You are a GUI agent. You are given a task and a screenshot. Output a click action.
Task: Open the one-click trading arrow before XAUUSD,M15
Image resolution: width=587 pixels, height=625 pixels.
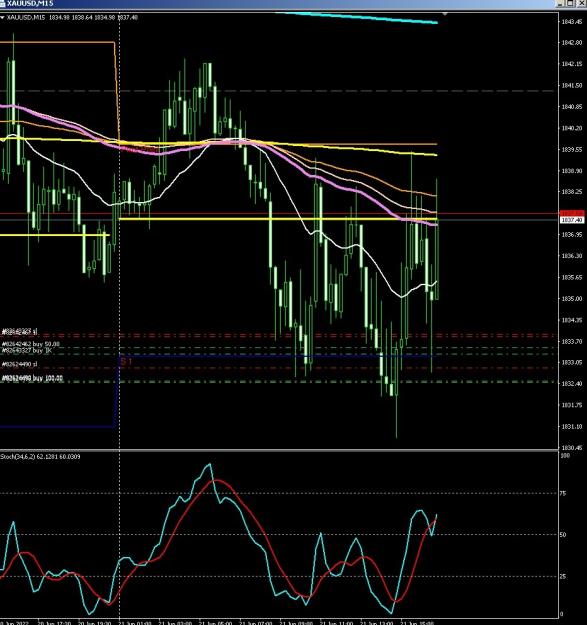coord(2,18)
